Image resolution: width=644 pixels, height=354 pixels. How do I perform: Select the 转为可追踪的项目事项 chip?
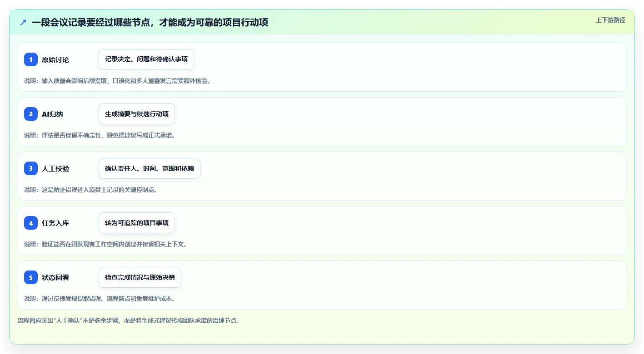pos(137,223)
